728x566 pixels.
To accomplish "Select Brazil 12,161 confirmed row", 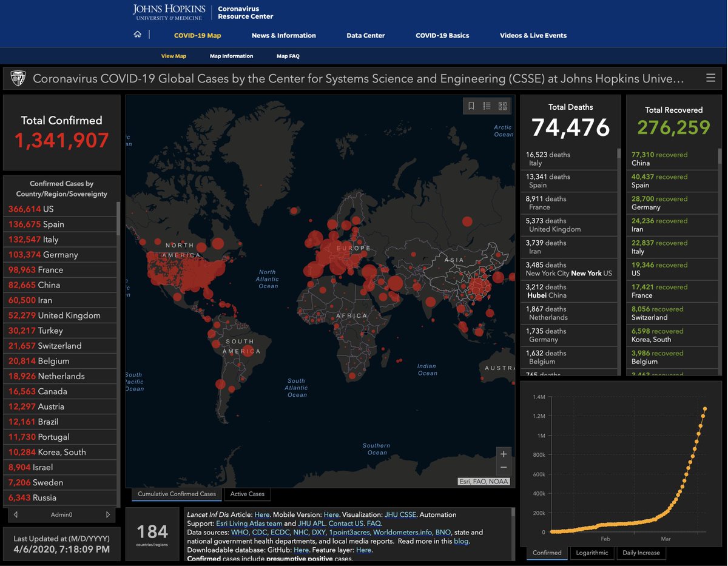I will pyautogui.click(x=60, y=422).
